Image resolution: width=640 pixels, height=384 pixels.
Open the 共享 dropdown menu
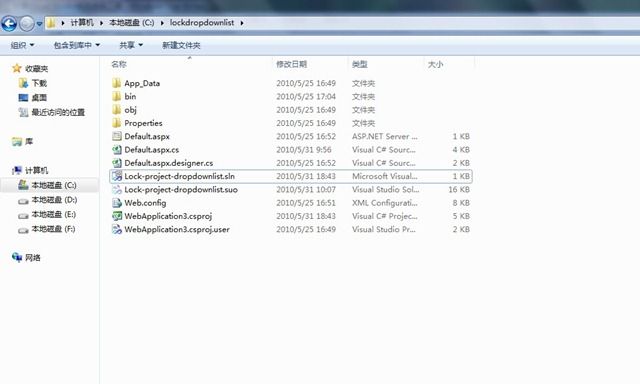pyautogui.click(x=131, y=45)
